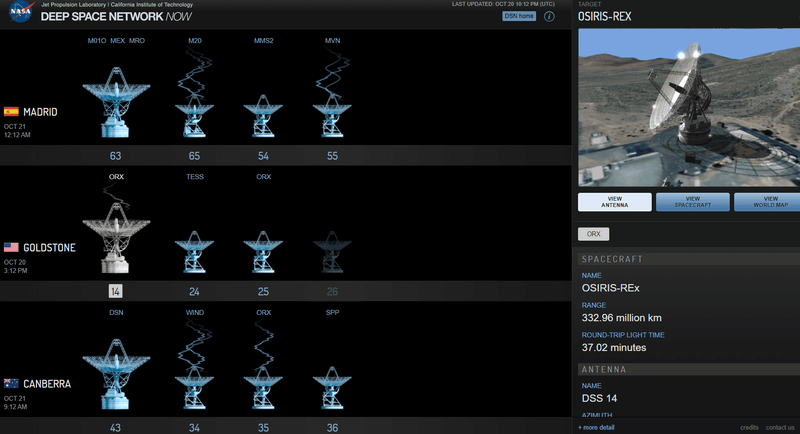Click antenna number 63 label
800x434 pixels.
(x=115, y=156)
